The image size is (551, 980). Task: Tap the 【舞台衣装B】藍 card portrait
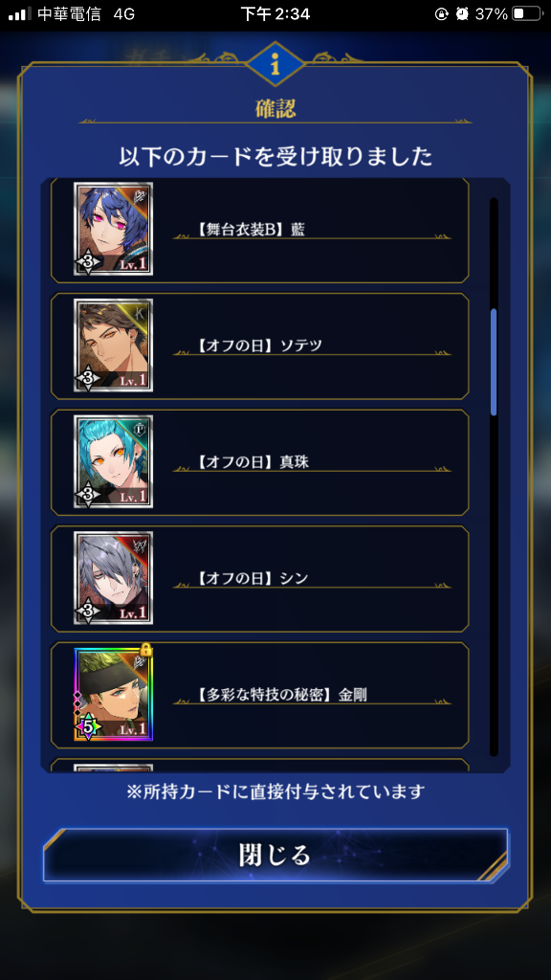pos(113,229)
